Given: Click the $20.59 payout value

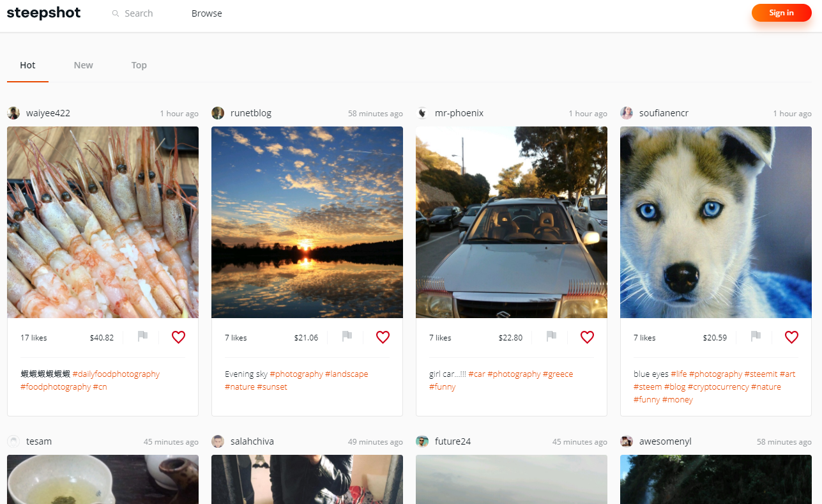Looking at the screenshot, I should point(715,338).
